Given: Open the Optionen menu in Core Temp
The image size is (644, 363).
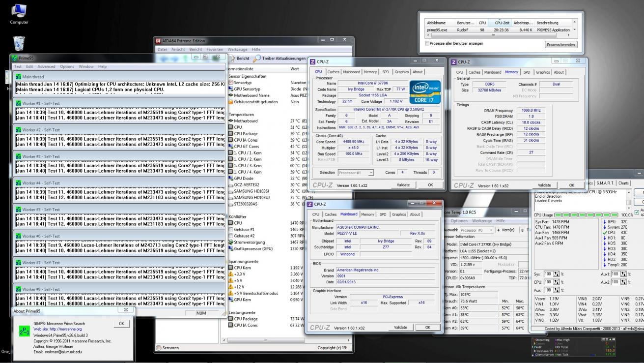Looking at the screenshot, I should (x=459, y=221).
